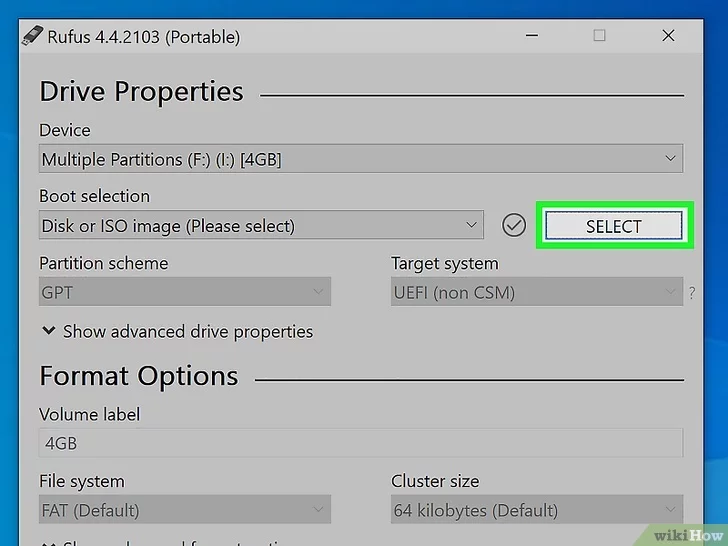Click the Cluster size label
728x546 pixels.
[435, 481]
